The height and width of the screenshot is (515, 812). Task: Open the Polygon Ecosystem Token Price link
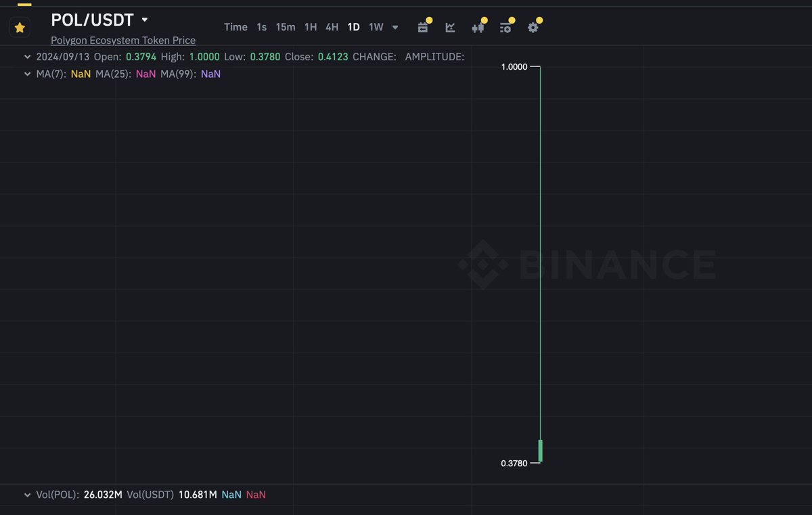click(123, 41)
